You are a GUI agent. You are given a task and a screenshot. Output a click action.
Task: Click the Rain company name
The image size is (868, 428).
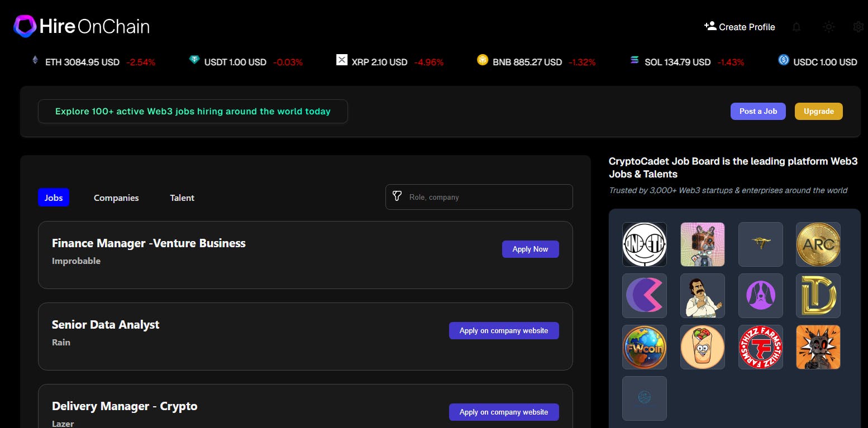tap(61, 342)
